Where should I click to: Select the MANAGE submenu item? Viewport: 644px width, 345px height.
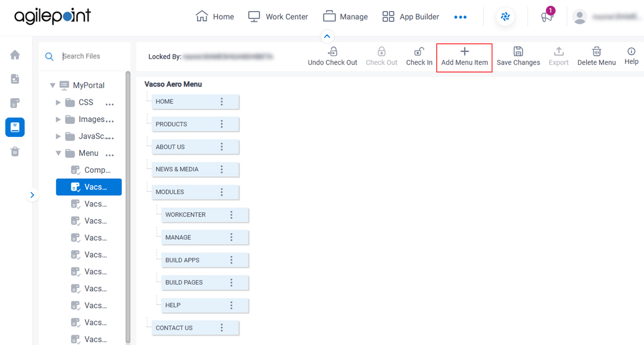tap(205, 237)
